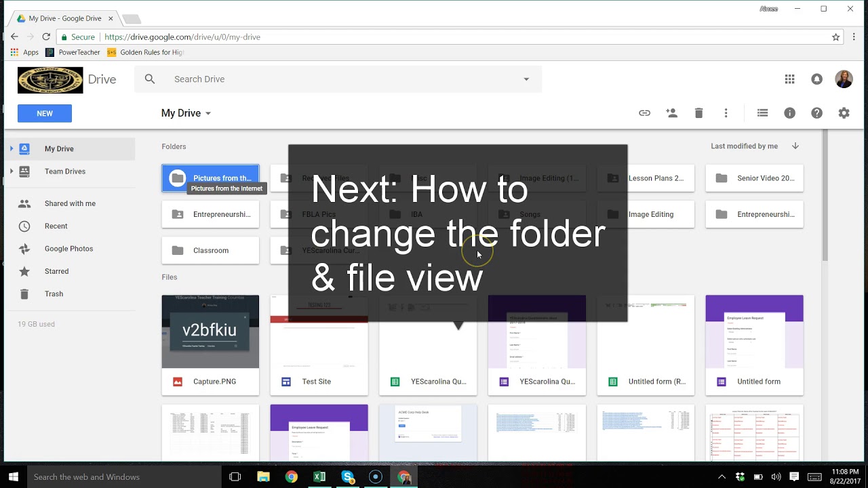This screenshot has height=488, width=868.
Task: Open the Google apps grid
Action: tap(789, 79)
